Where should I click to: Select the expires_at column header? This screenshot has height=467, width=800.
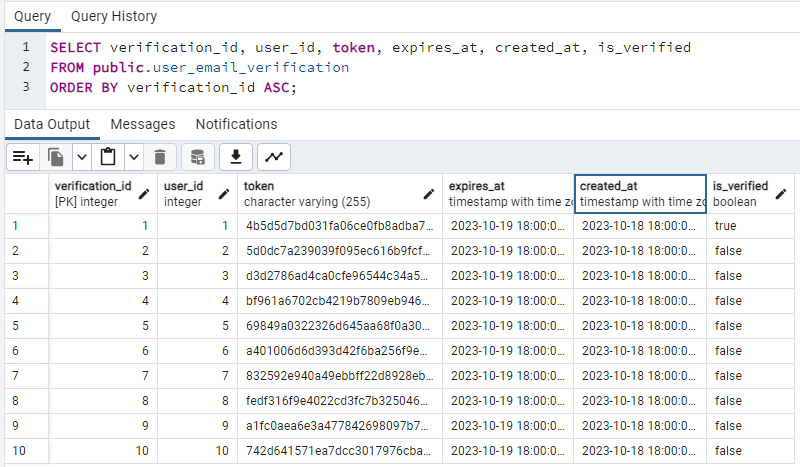pyautogui.click(x=508, y=194)
